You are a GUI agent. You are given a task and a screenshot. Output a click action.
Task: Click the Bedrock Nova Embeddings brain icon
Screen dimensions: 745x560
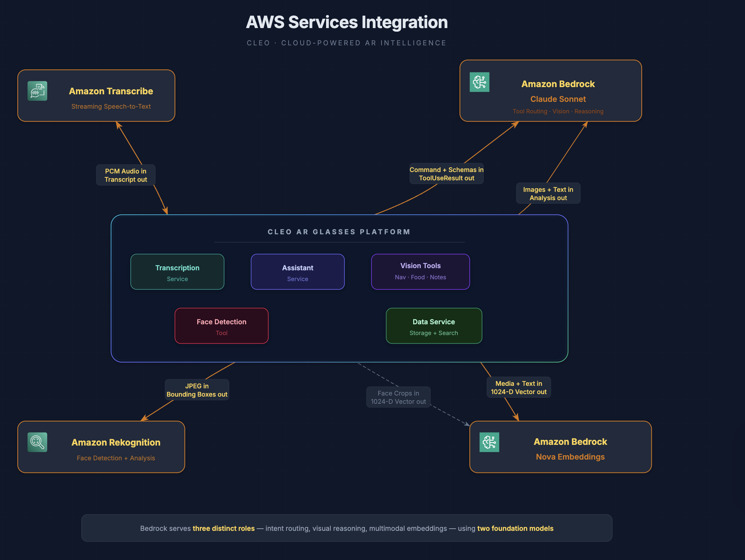[489, 442]
